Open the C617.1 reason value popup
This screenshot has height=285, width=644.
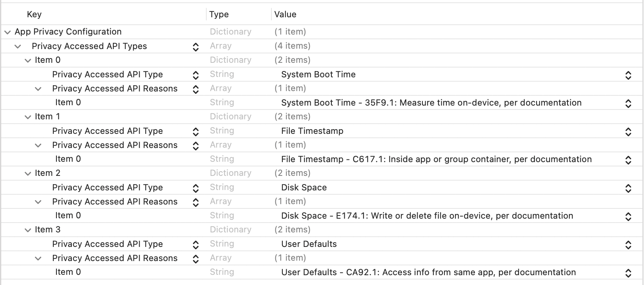[x=628, y=160]
